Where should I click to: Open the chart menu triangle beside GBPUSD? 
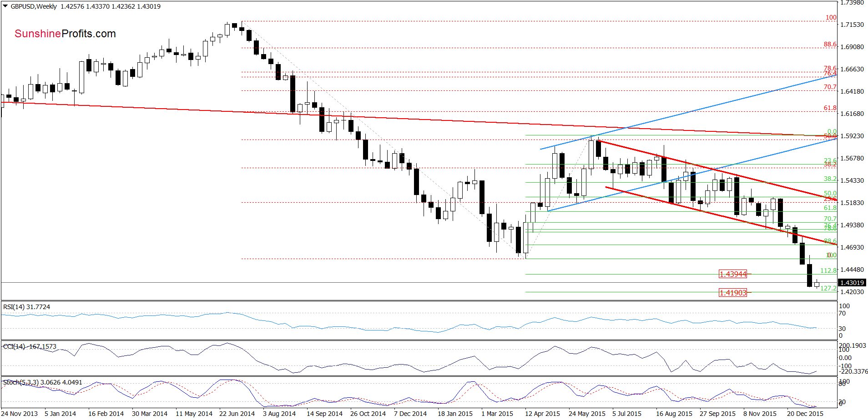(5, 6)
